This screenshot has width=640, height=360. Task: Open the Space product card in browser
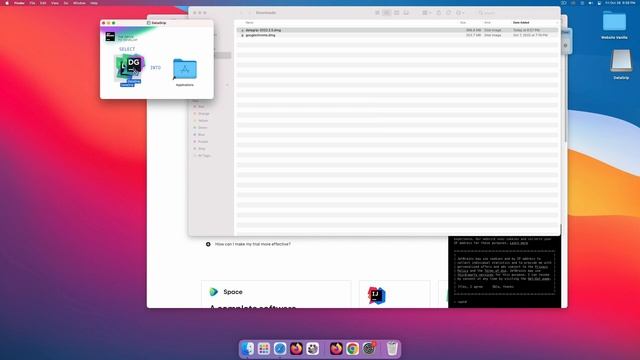276,294
